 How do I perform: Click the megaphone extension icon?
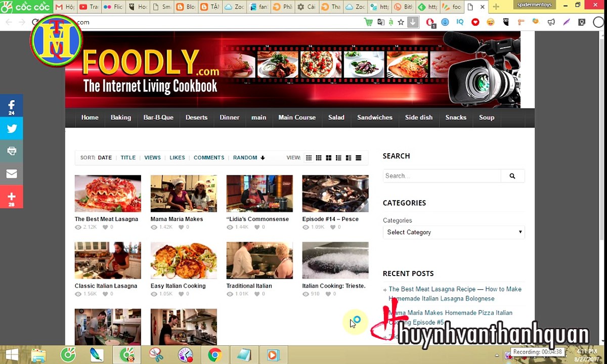(x=551, y=22)
